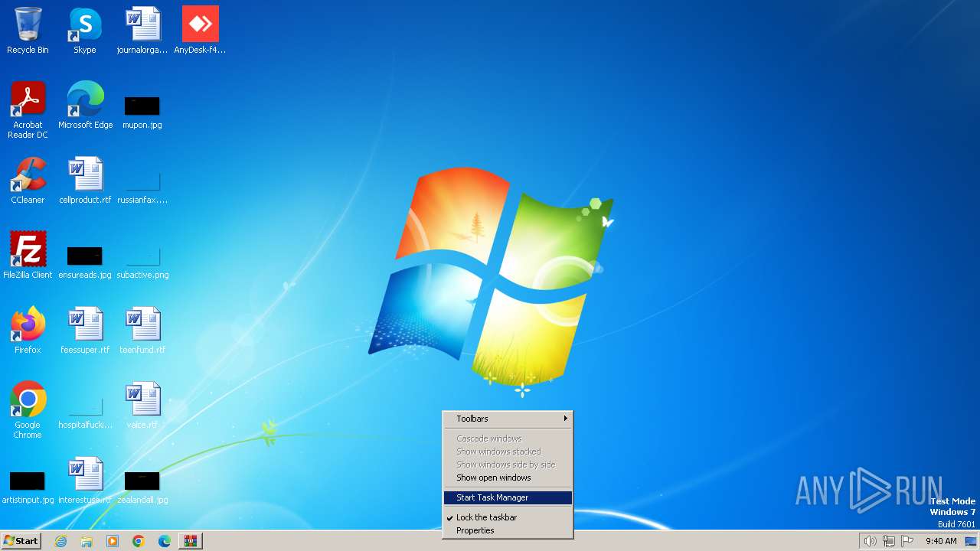Choose Start Task Manager
Screen dimensions: 980x551
[x=508, y=497]
